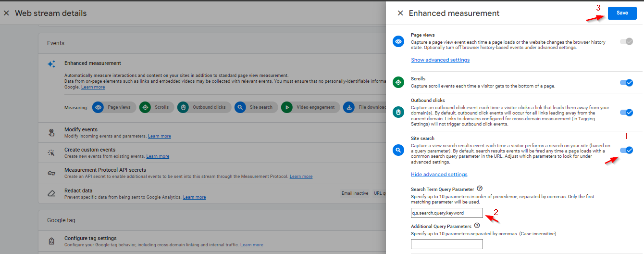This screenshot has height=254, width=644.
Task: Click the Email inactive status text
Action: click(355, 193)
